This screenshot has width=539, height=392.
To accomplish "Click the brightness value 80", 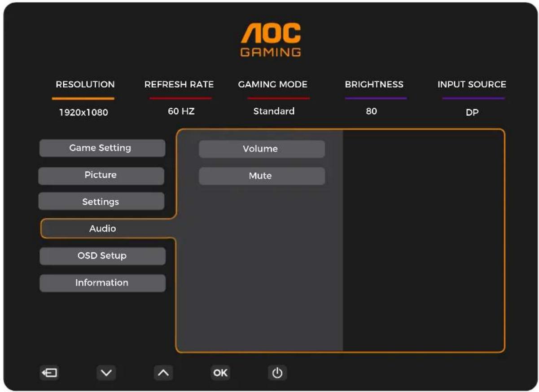I will point(371,111).
